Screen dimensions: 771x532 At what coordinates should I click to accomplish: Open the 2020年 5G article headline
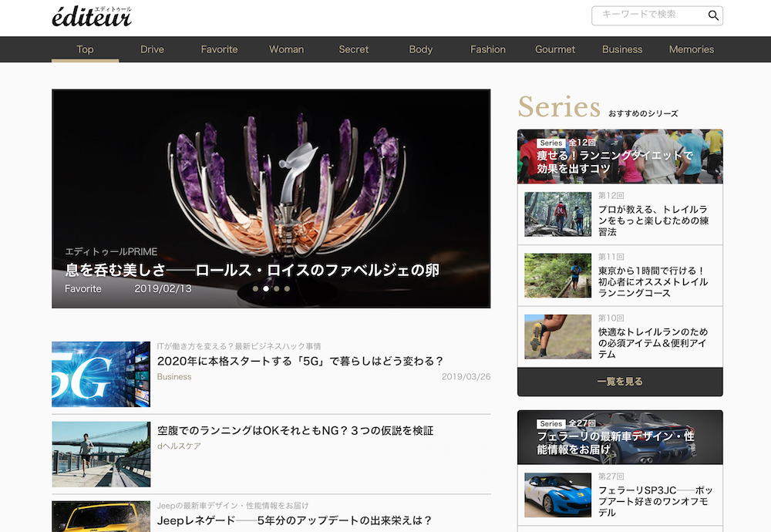[x=300, y=362]
